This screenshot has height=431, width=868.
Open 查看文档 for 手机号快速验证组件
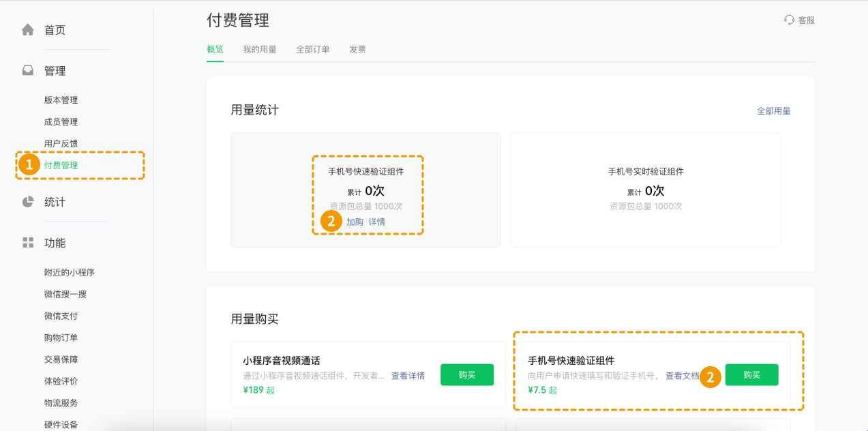(682, 376)
